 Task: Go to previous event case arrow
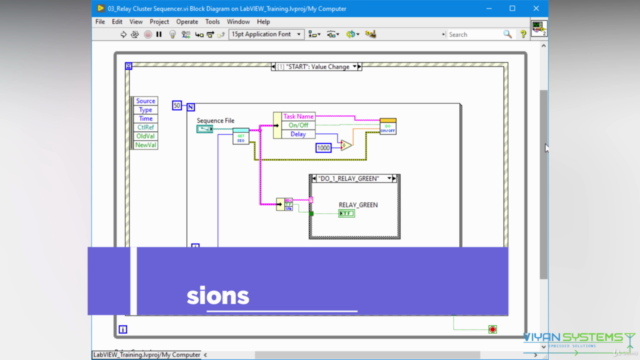273,67
